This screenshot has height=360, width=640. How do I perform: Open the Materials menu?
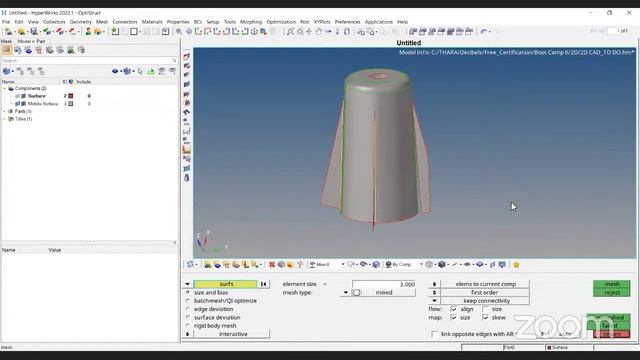click(152, 22)
